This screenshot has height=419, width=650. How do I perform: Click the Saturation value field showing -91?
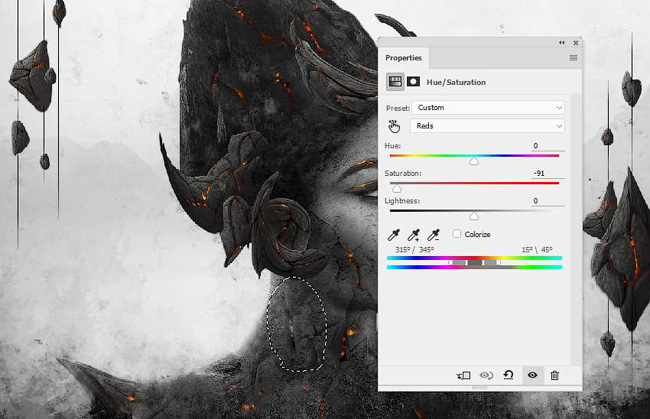548,173
